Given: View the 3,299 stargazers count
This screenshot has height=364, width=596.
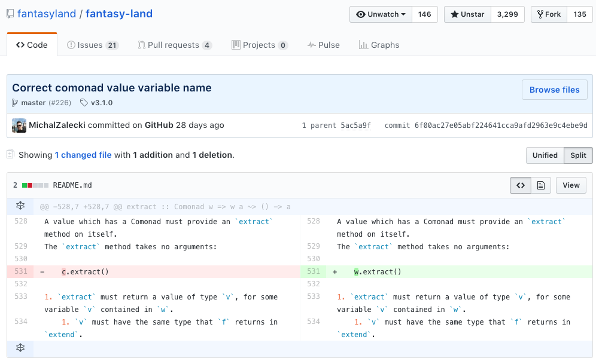Looking at the screenshot, I should tap(507, 14).
